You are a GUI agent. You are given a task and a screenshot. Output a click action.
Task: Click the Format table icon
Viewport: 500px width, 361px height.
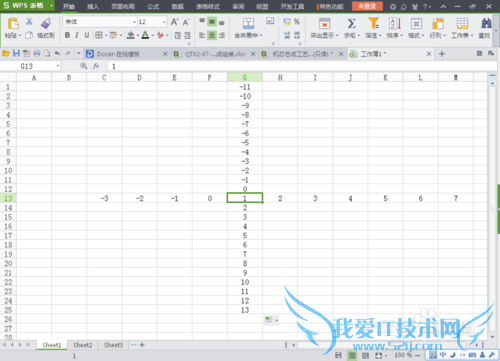pyautogui.click(x=416, y=24)
